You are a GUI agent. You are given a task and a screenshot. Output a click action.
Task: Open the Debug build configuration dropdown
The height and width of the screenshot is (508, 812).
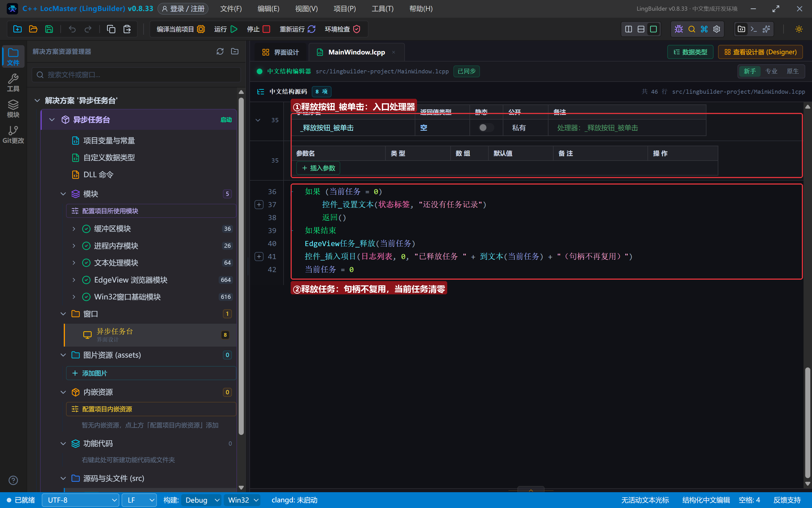[201, 500]
